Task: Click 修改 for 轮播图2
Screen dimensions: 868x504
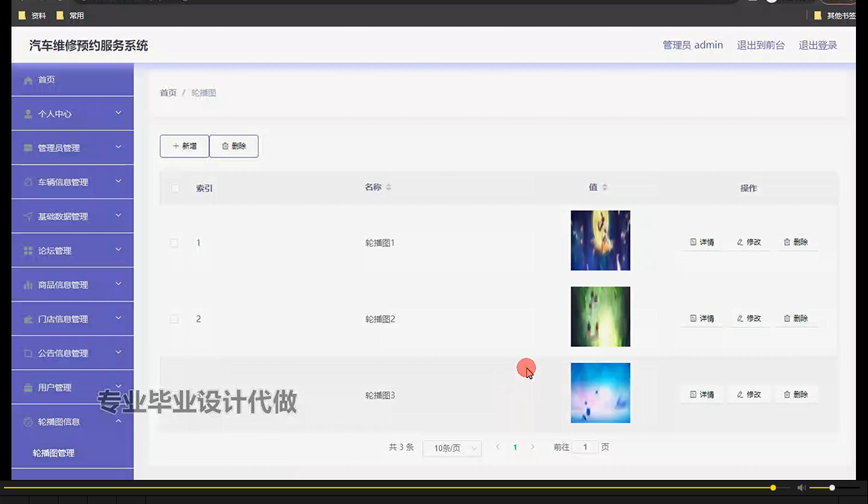Action: (x=749, y=318)
